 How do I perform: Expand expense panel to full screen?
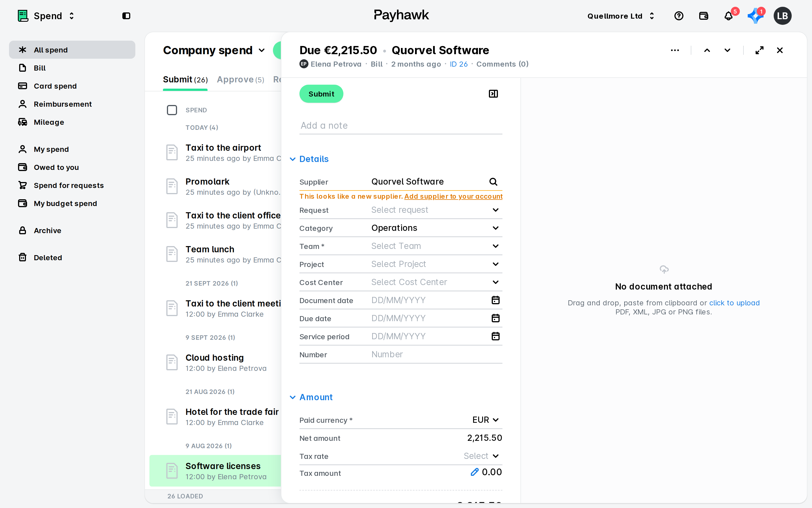tap(759, 51)
